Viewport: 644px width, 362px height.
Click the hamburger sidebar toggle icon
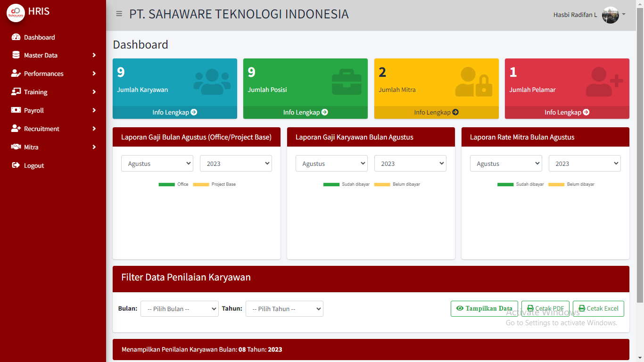coord(119,14)
